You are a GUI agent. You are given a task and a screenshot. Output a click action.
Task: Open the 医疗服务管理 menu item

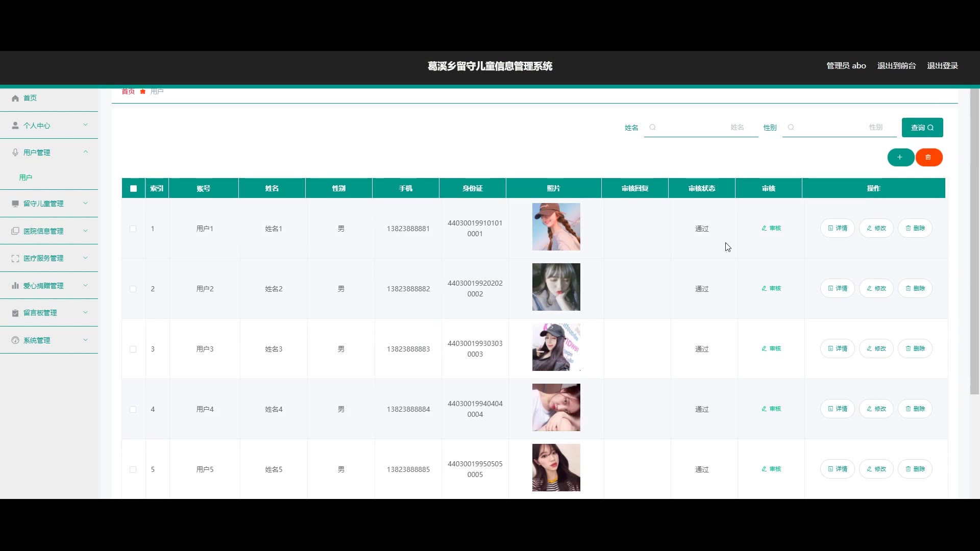pyautogui.click(x=43, y=258)
